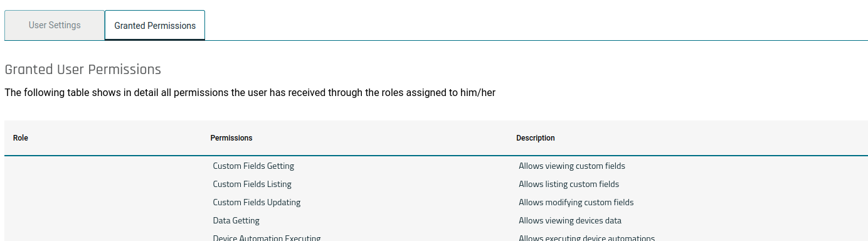Switch to the User Settings tab
Screen dimensions: 868x241
pyautogui.click(x=55, y=25)
